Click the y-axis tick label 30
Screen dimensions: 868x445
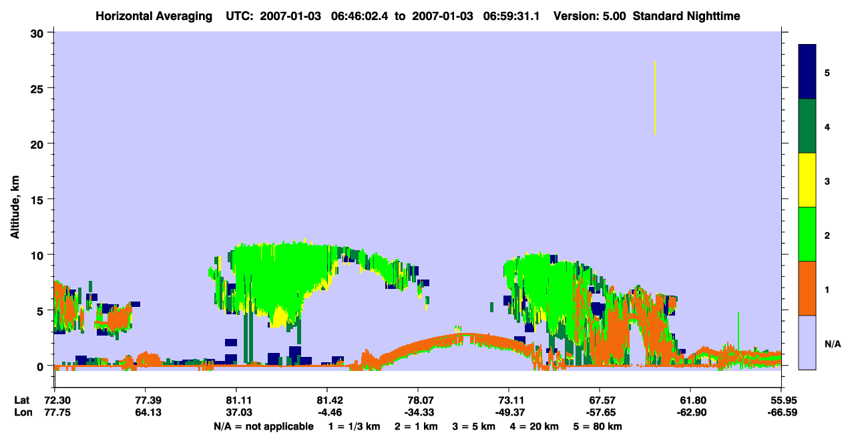coord(39,33)
